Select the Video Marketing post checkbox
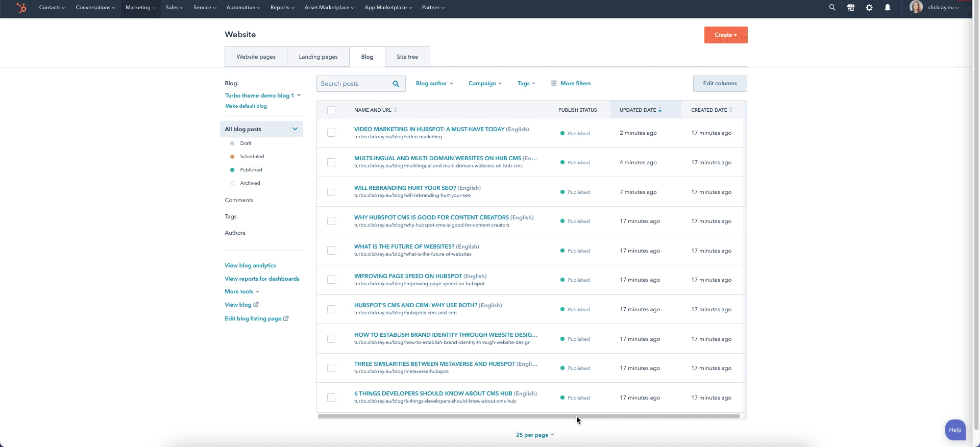Image resolution: width=980 pixels, height=447 pixels. click(x=331, y=133)
